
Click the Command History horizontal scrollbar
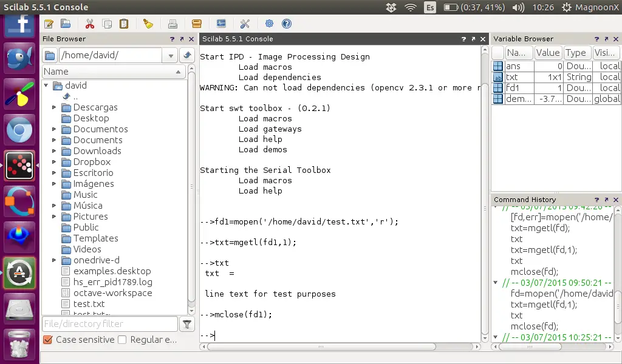[530, 346]
